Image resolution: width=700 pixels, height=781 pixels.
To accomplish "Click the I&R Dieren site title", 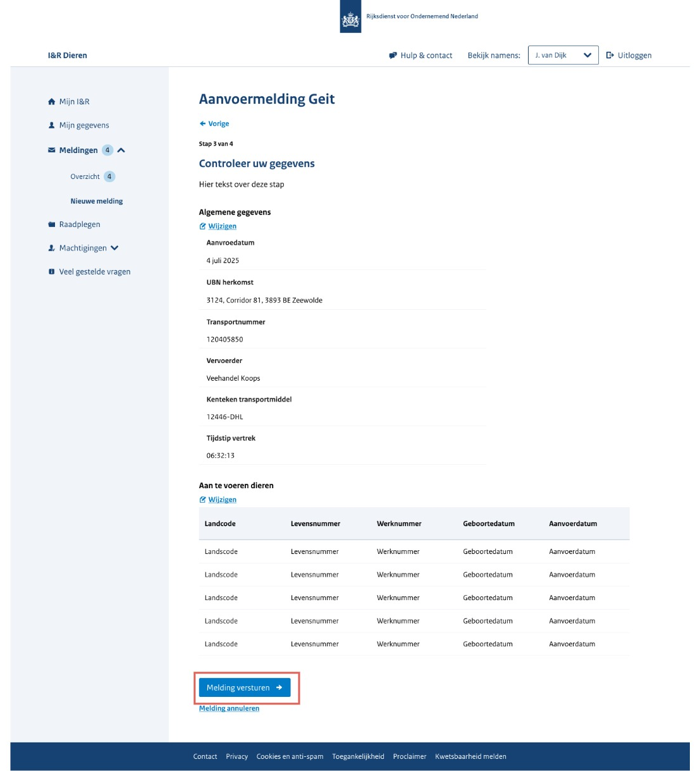I will click(x=68, y=56).
